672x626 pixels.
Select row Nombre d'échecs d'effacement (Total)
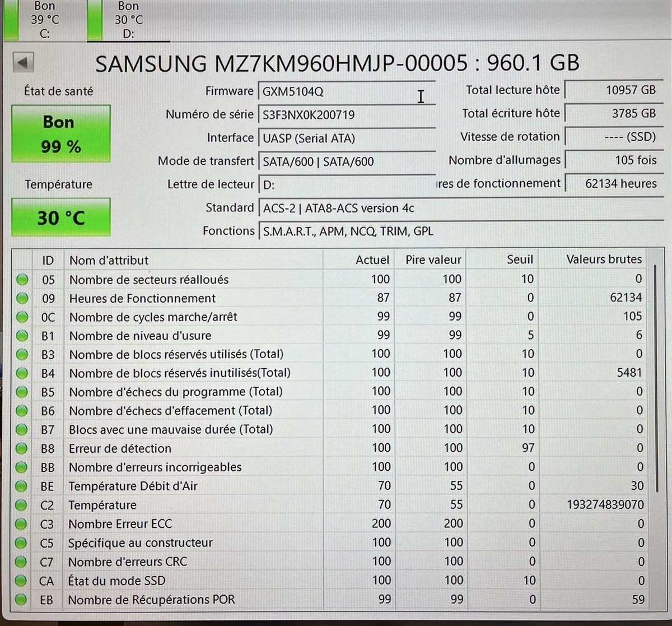[329, 411]
